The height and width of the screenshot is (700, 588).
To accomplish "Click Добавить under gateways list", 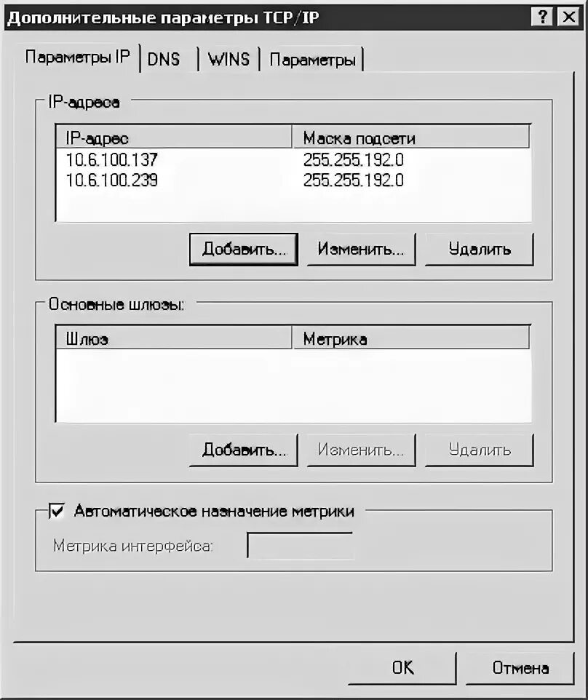I will coord(244,450).
